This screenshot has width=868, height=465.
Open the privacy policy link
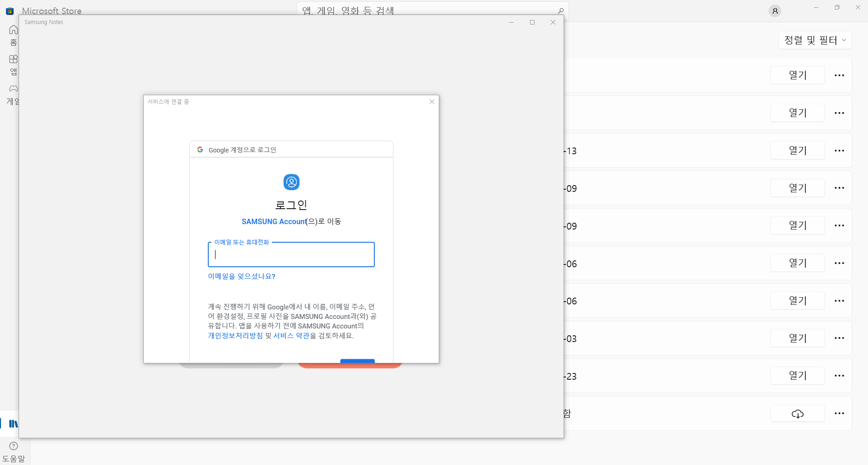pyautogui.click(x=235, y=336)
